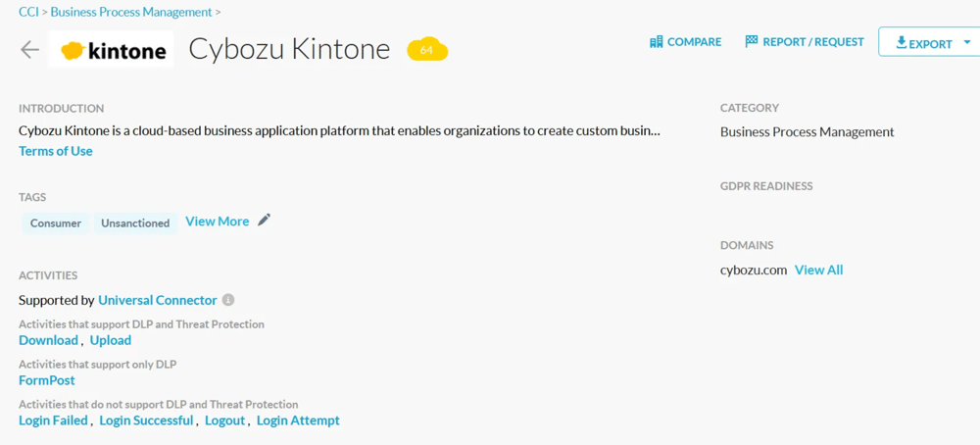Click View More tags link
This screenshot has width=980, height=445.
[218, 222]
